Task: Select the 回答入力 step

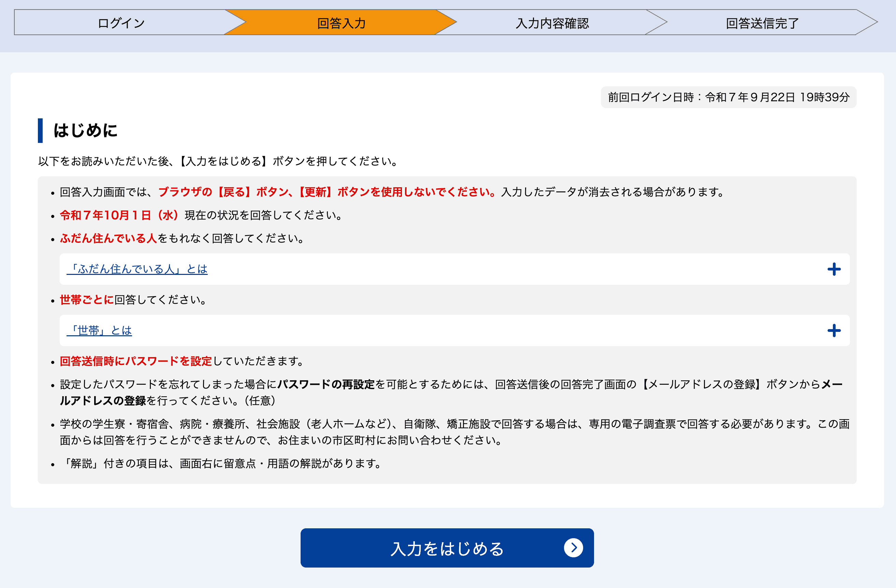Action: [341, 23]
